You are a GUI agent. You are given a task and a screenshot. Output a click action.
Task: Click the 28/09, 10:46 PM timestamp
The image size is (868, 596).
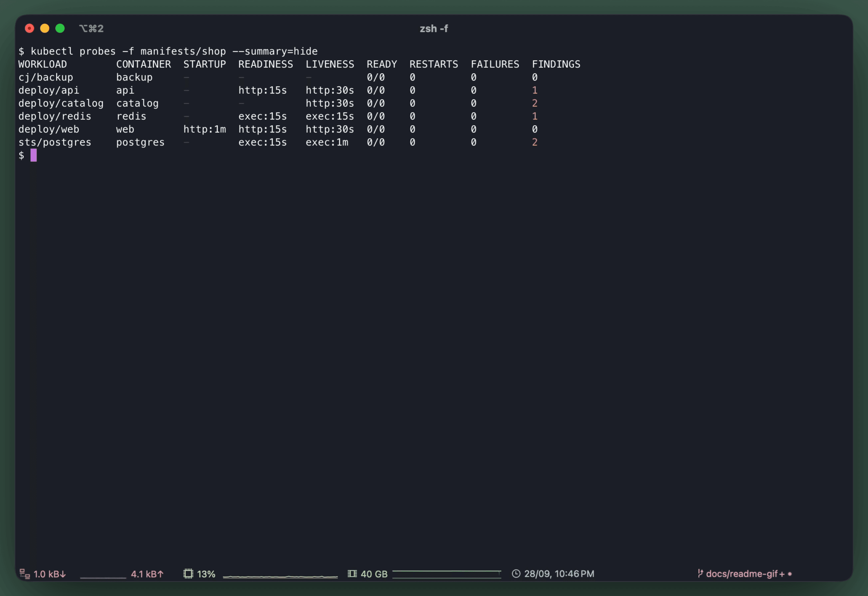click(x=559, y=574)
